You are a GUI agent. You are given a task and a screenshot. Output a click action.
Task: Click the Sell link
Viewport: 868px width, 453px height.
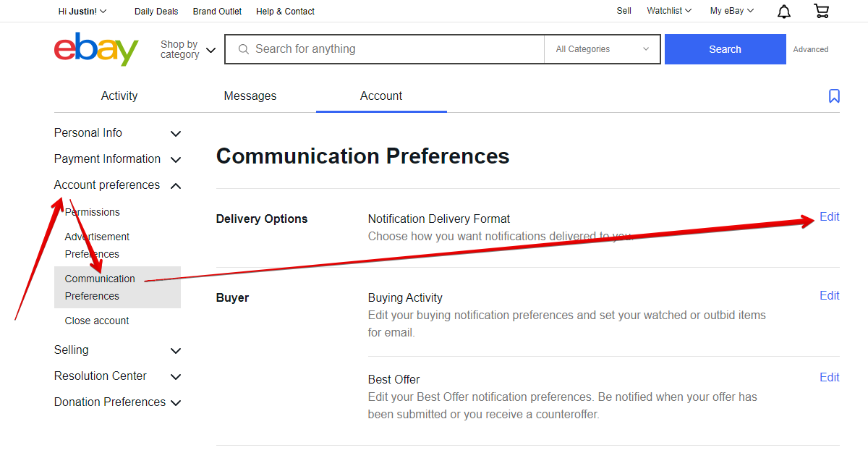(624, 11)
